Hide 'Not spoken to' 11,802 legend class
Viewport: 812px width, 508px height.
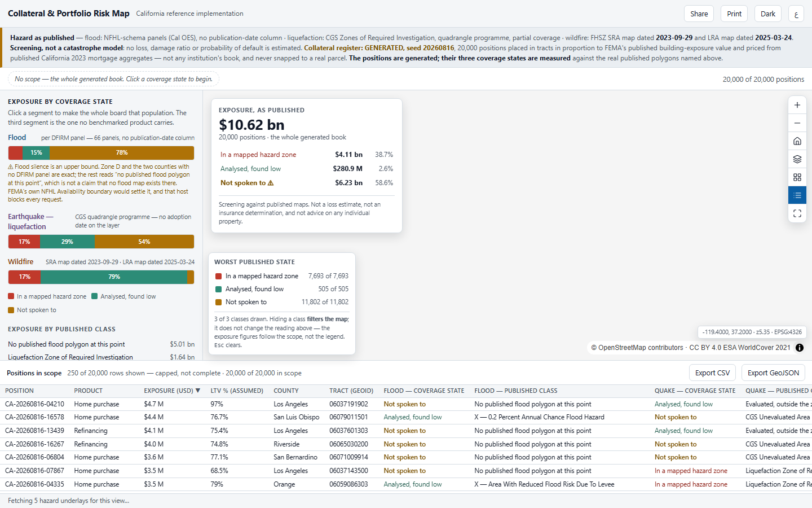tap(281, 302)
